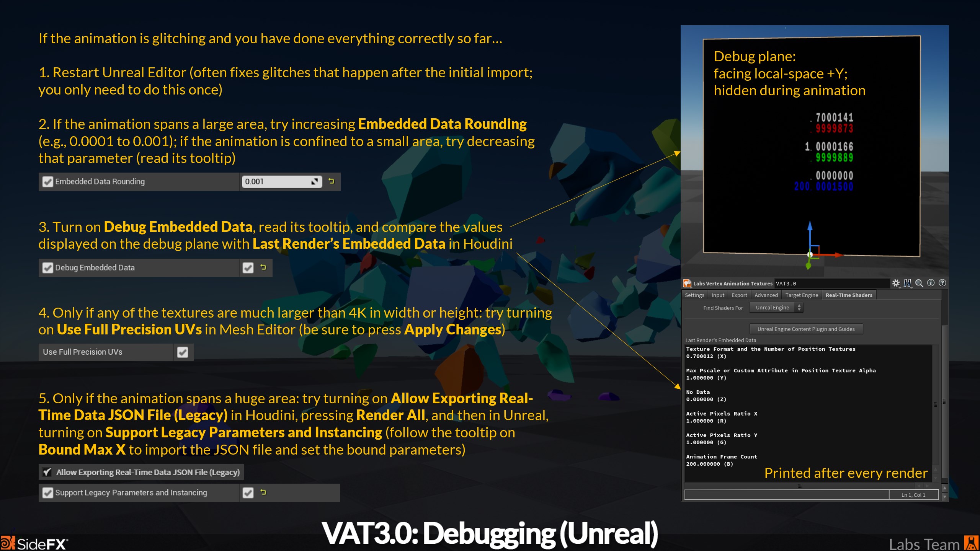The image size is (980, 551).
Task: Click the magnifier search icon in the Houdini header
Action: click(919, 283)
